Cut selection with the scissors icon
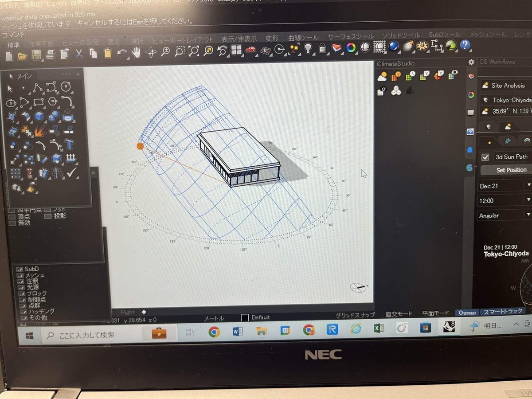Screen dimensions: 532x399 pos(79,54)
